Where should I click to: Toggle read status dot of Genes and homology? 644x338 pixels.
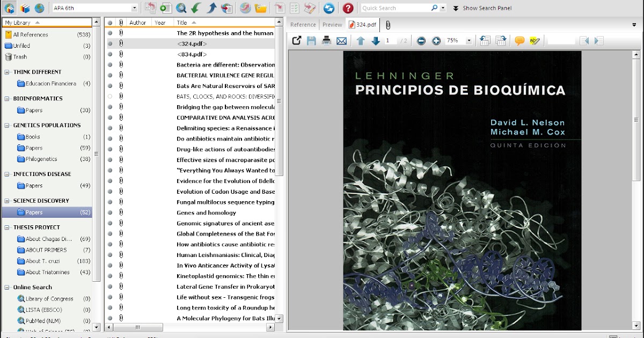coord(110,212)
